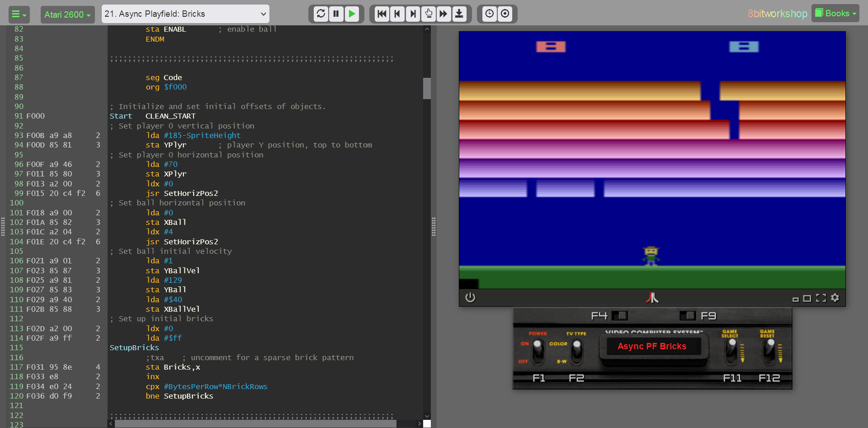Image resolution: width=868 pixels, height=428 pixels.
Task: Enter fullscreen mode for the emulator
Action: (x=821, y=298)
